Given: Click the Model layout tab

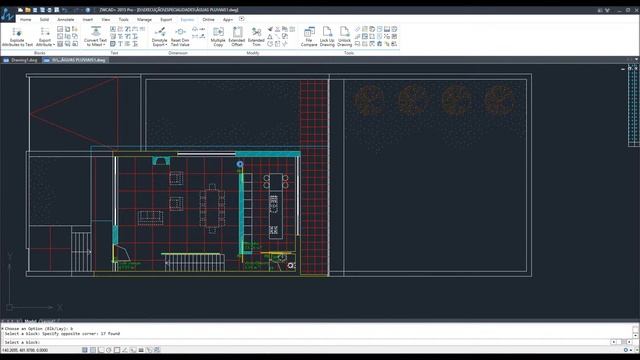Looking at the screenshot, I should click(31, 321).
